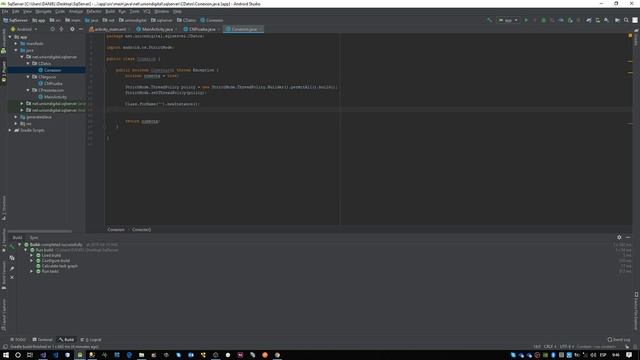The height and width of the screenshot is (360, 640).
Task: Click the CDatos breadcrumb in navigation bar
Action: [x=187, y=20]
